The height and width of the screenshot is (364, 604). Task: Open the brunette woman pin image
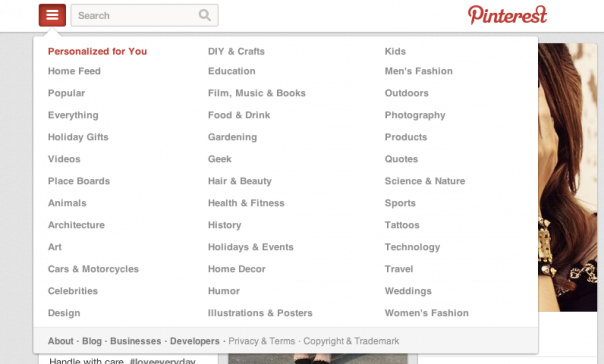568,177
